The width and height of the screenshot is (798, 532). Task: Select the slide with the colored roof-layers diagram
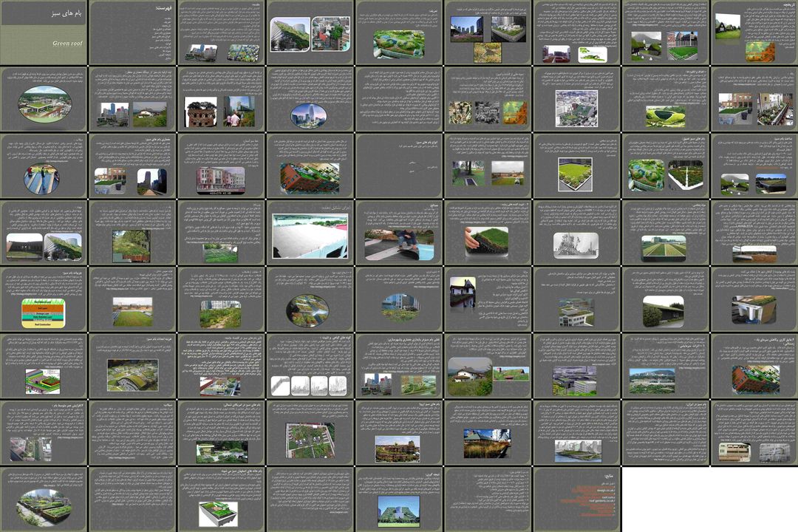click(x=44, y=299)
